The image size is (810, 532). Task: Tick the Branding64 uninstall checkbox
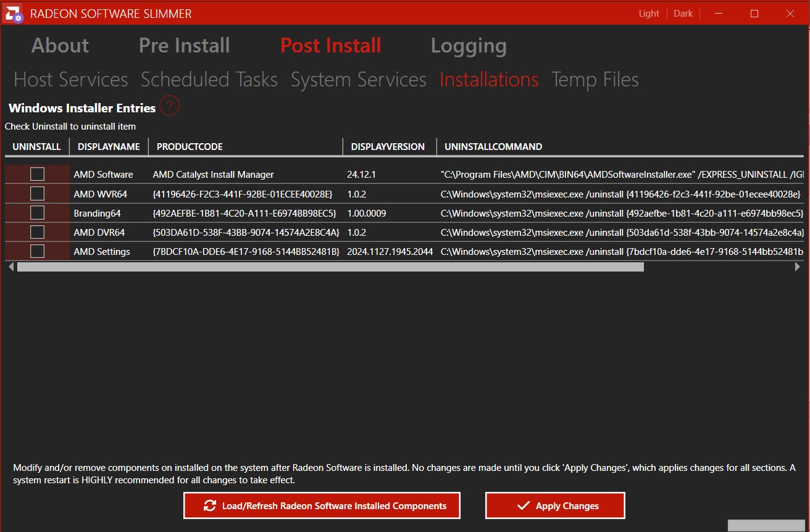coord(37,213)
